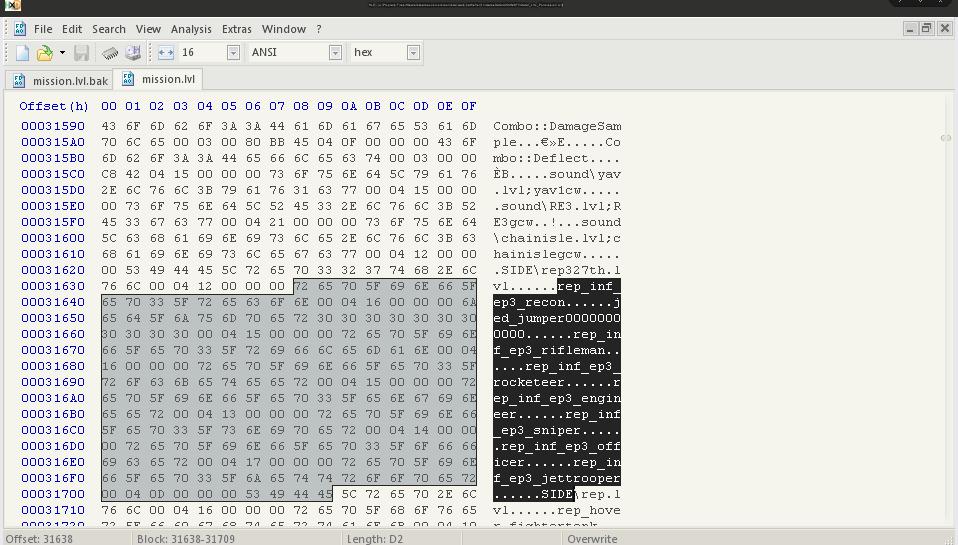Open RAM with the memory chip icon
This screenshot has width=958, height=545.
(110, 53)
